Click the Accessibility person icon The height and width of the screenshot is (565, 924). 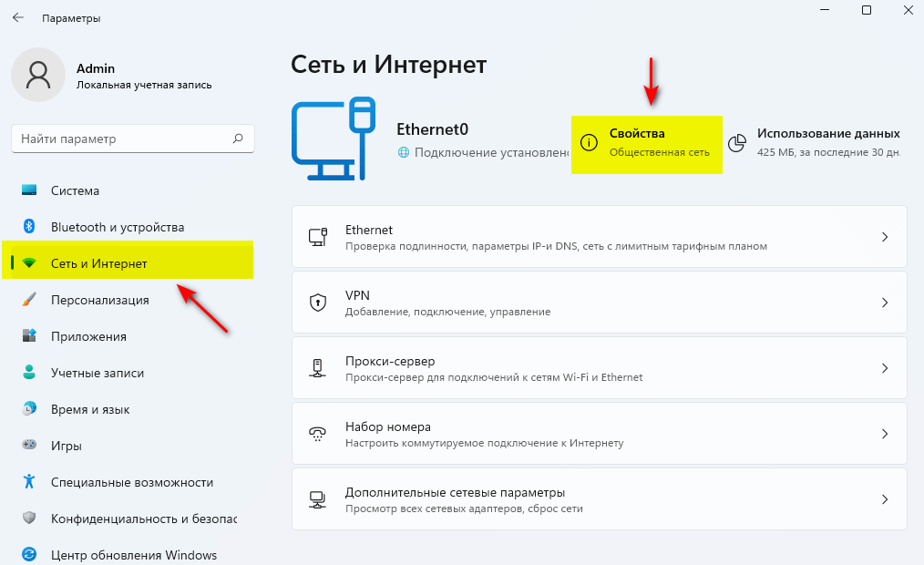29,482
